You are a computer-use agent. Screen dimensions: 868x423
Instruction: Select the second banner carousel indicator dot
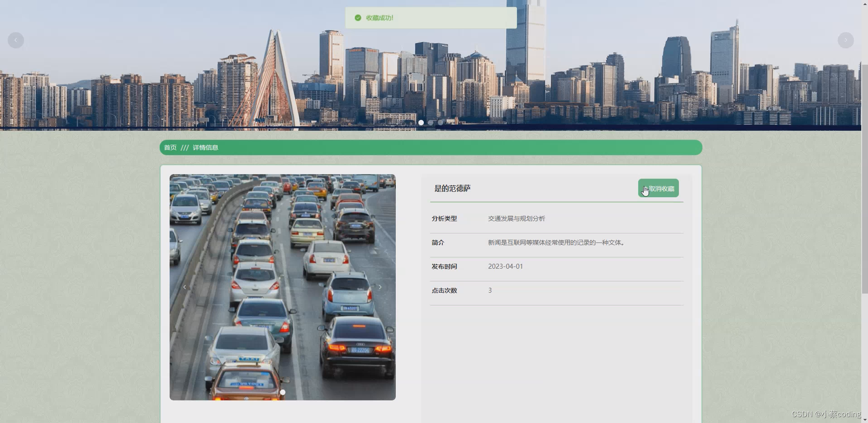tap(431, 123)
